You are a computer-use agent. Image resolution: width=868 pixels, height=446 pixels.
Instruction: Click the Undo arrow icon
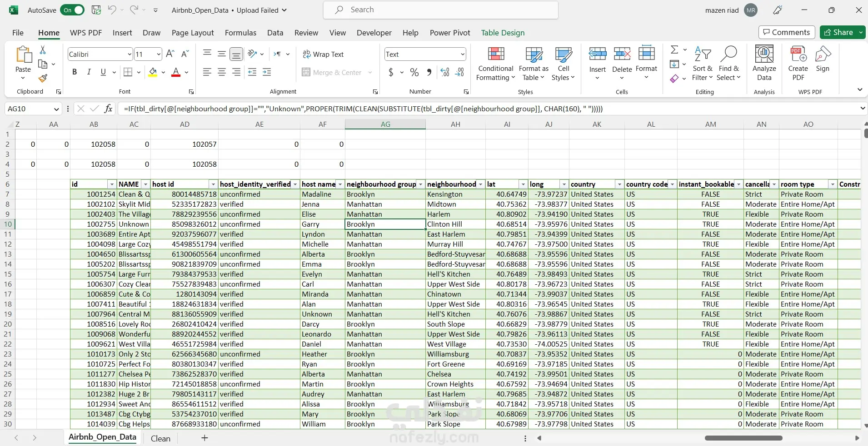coord(112,10)
